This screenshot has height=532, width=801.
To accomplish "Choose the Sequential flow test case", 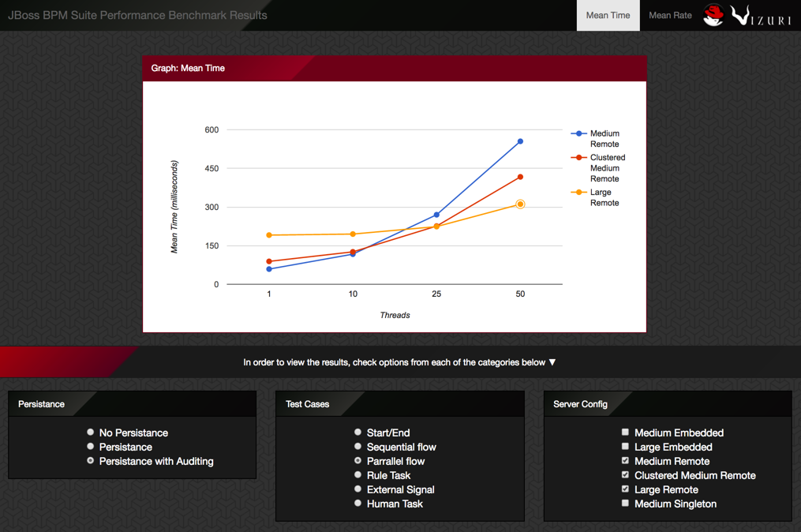I will tap(357, 447).
